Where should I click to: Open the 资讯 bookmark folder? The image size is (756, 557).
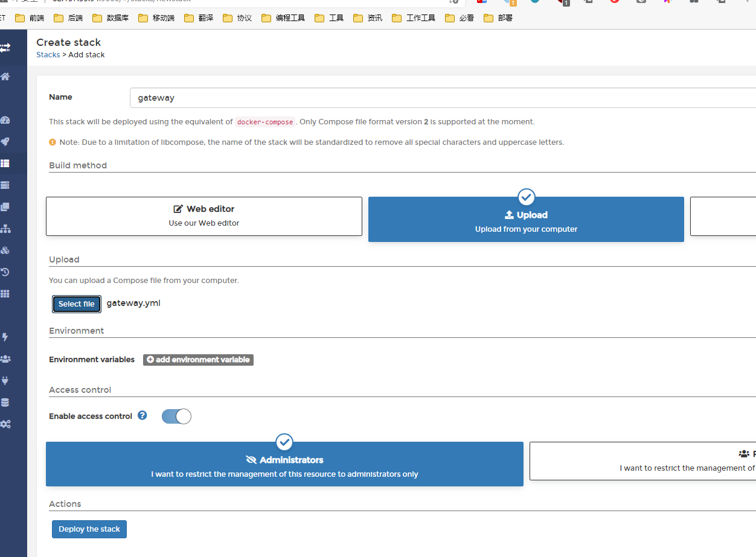(x=368, y=18)
